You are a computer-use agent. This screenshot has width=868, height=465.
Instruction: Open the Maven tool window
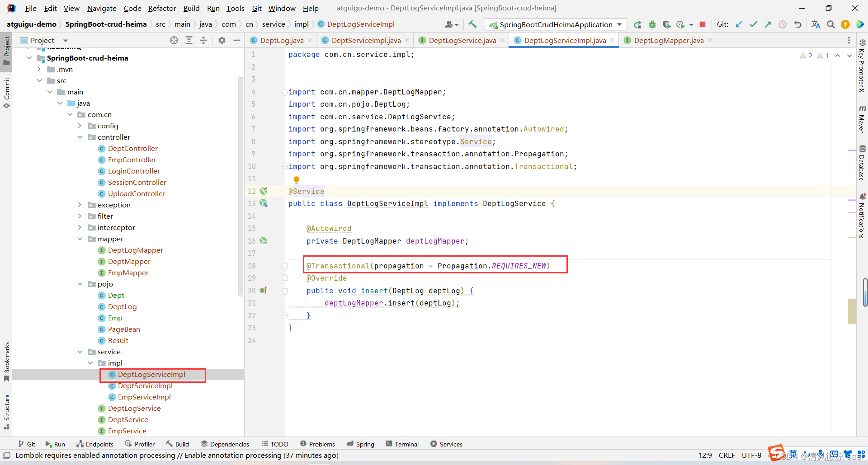point(862,119)
